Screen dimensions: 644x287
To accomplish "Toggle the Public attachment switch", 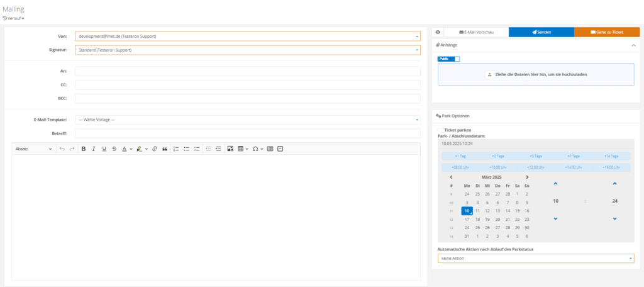I will (449, 59).
